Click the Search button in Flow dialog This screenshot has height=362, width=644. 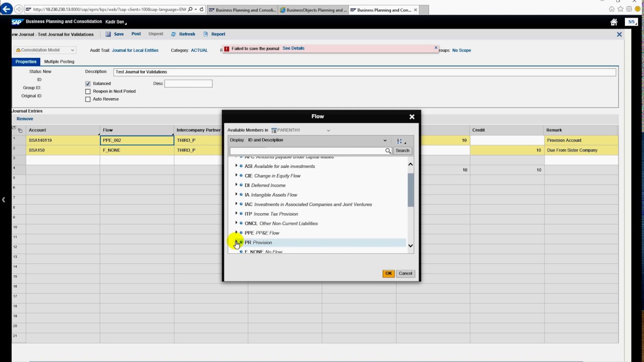pyautogui.click(x=403, y=151)
